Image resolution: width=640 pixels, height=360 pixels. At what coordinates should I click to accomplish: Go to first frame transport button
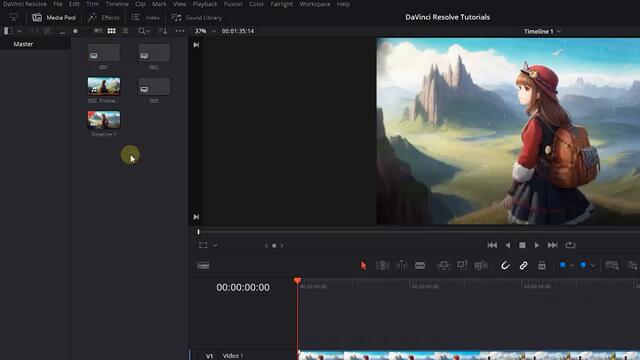(x=492, y=245)
